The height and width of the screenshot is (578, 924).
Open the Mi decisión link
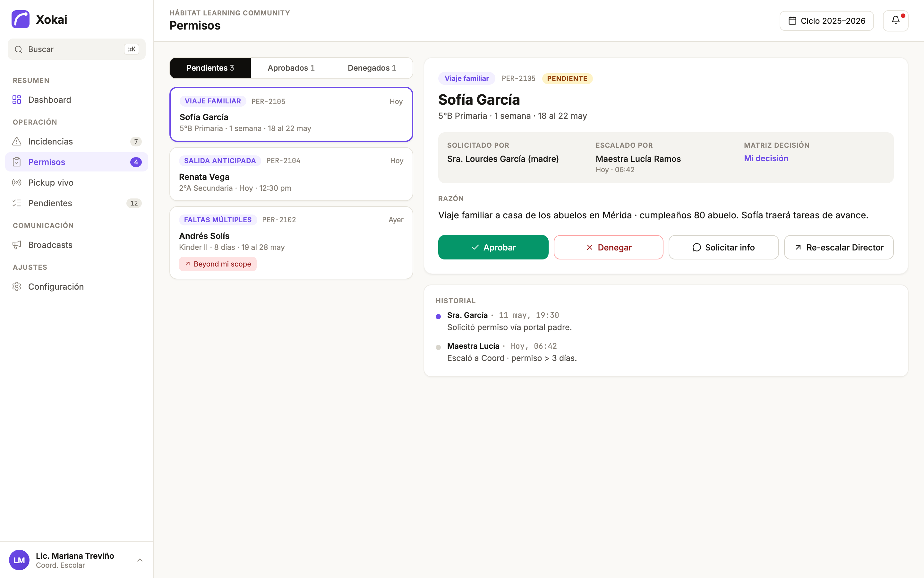766,158
